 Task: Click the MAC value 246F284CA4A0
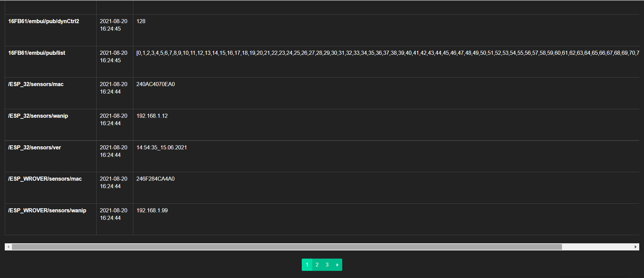point(155,179)
